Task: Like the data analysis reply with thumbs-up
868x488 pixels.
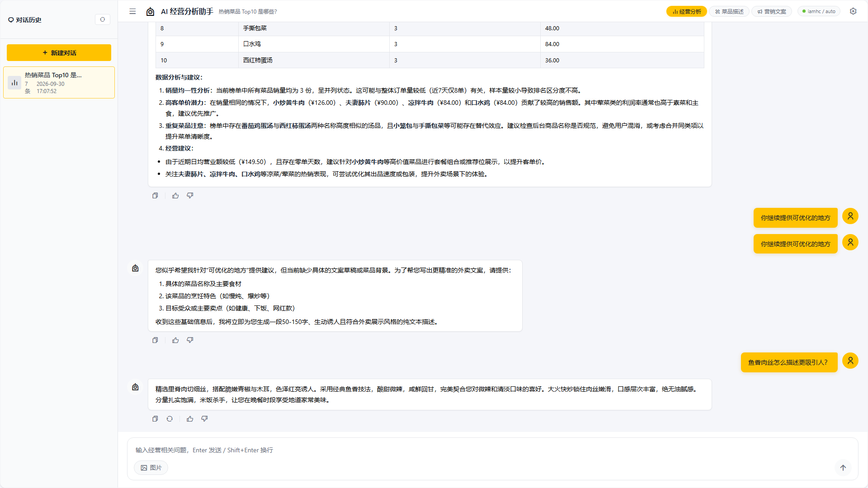Action: point(175,196)
